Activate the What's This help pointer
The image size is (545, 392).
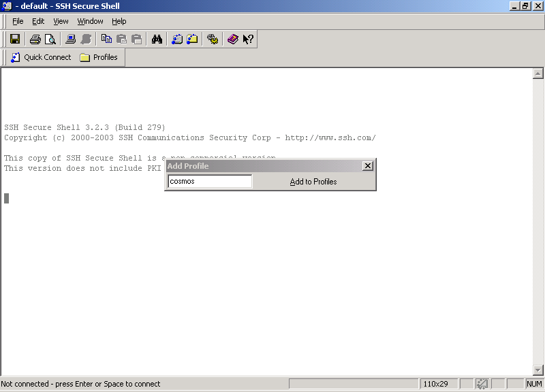tap(248, 39)
